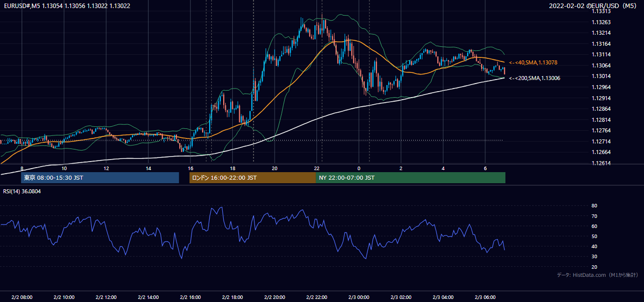
Task: Click the 2/3 06:00 time axis label
Action: click(485, 297)
